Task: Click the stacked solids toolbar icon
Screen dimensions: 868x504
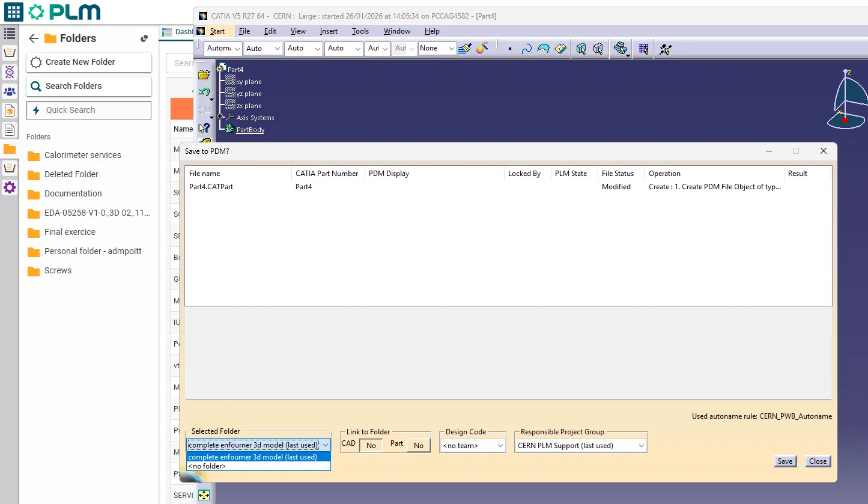Action: pos(621,49)
